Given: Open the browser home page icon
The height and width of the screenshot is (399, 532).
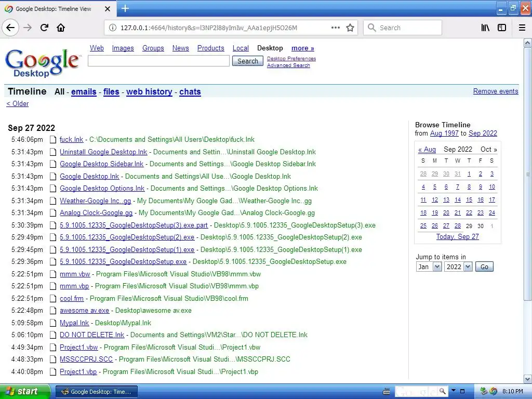Looking at the screenshot, I should pos(61,28).
